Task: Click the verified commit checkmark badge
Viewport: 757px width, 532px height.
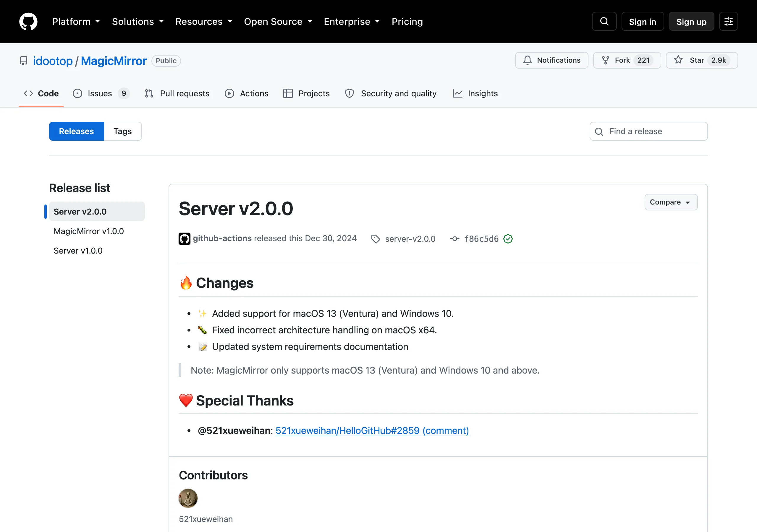Action: pos(508,239)
